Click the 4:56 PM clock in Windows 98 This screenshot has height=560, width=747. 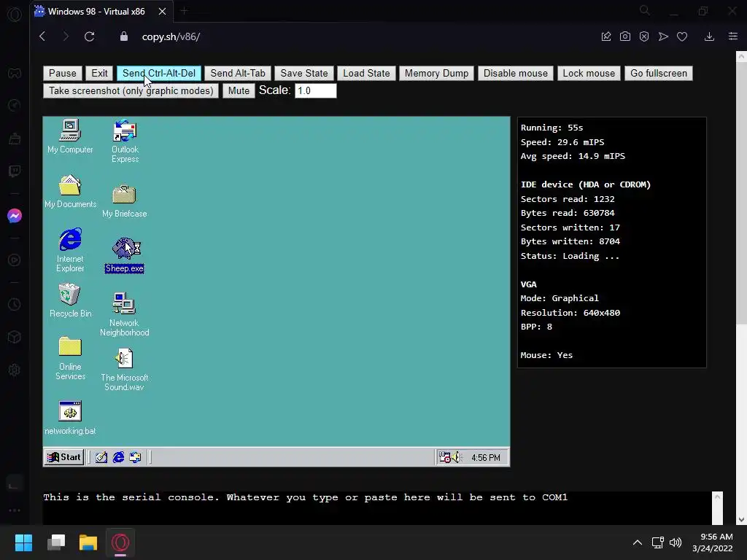coord(485,458)
